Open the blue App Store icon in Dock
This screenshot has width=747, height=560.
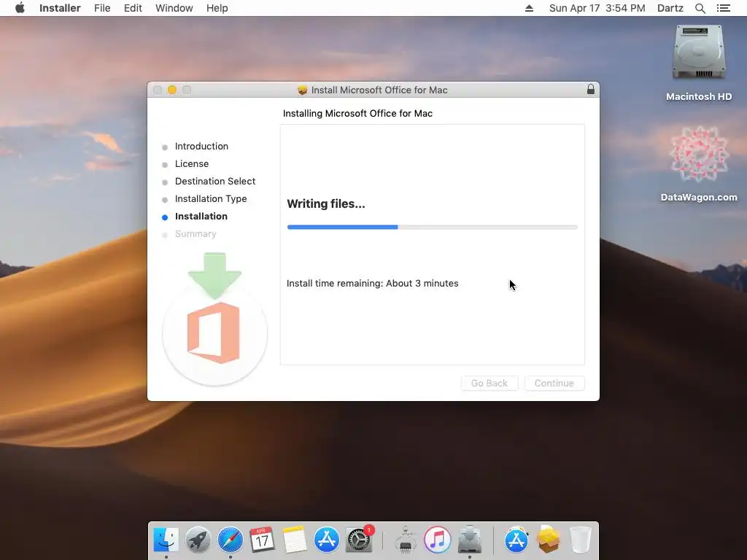tap(326, 540)
